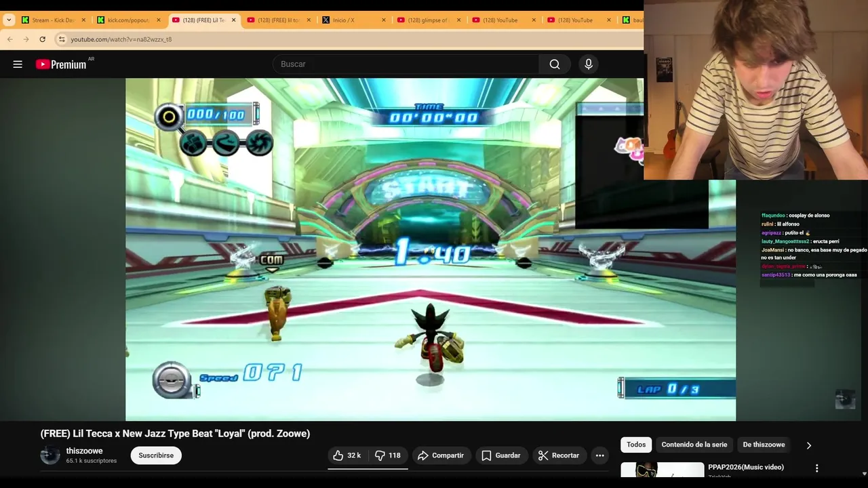Viewport: 868px width, 488px height.
Task: Open Compartir share dialog
Action: (441, 455)
